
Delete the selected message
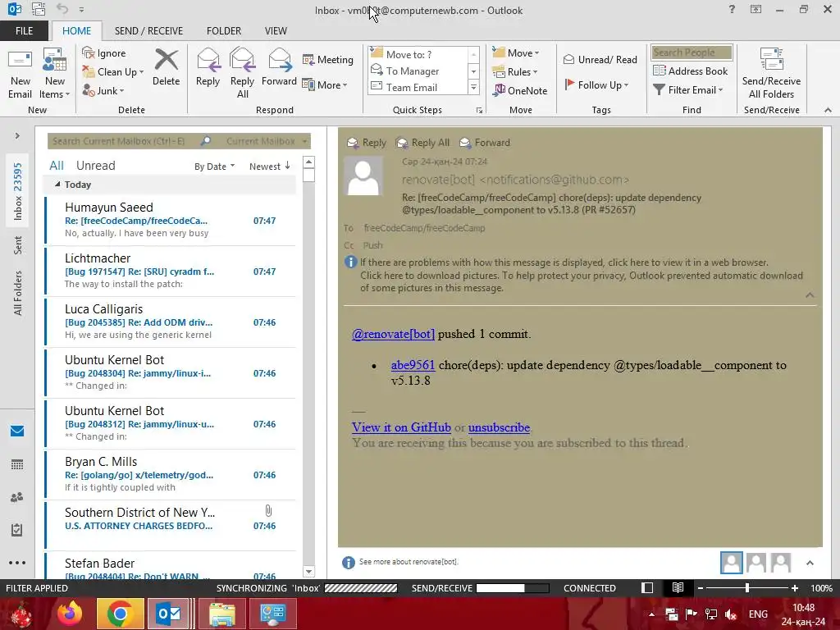[166, 68]
